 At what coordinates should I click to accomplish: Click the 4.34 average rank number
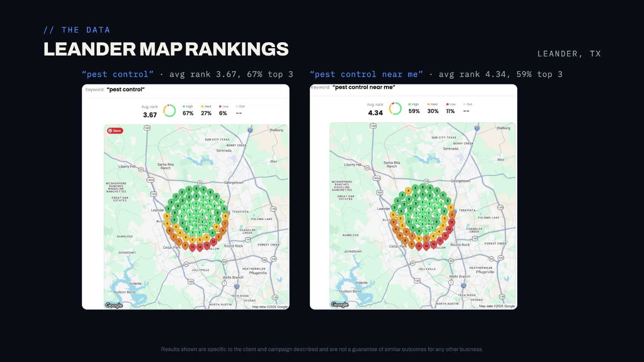(376, 113)
